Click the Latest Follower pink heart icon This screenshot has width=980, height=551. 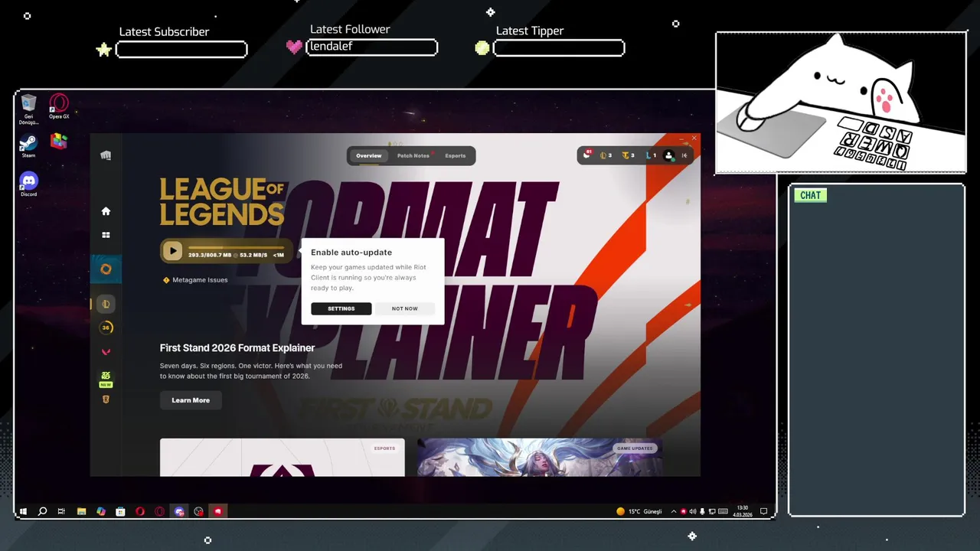pos(294,47)
